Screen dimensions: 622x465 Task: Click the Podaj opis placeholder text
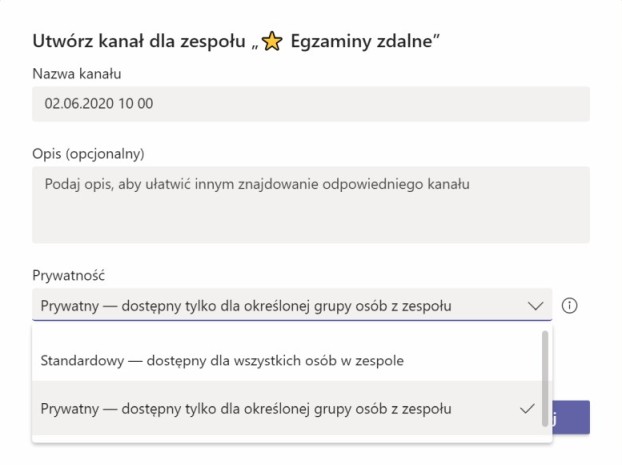[x=257, y=184]
